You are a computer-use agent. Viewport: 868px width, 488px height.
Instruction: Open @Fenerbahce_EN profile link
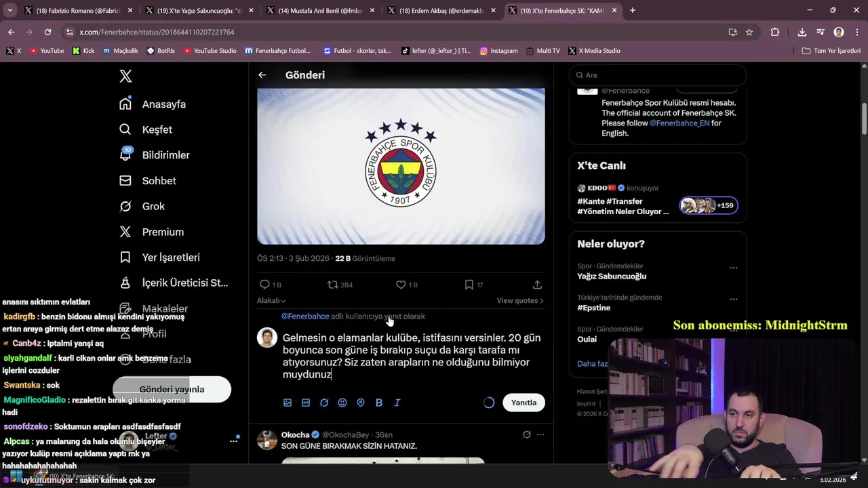[x=679, y=123]
